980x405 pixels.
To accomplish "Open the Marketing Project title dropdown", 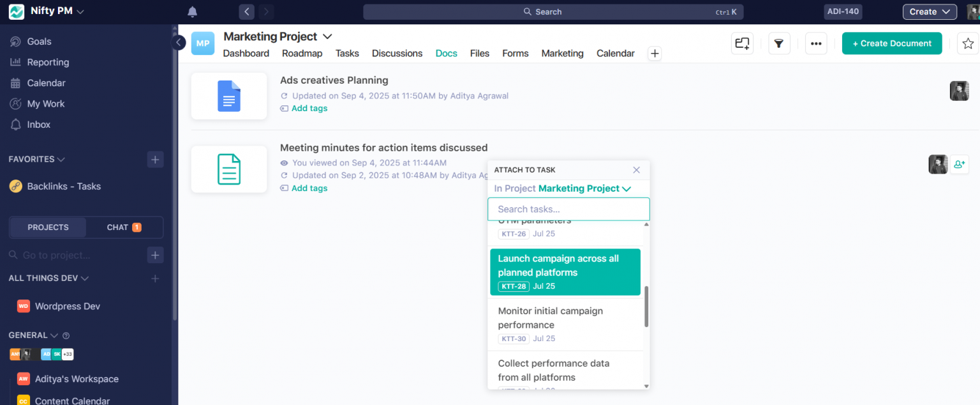I will click(327, 36).
